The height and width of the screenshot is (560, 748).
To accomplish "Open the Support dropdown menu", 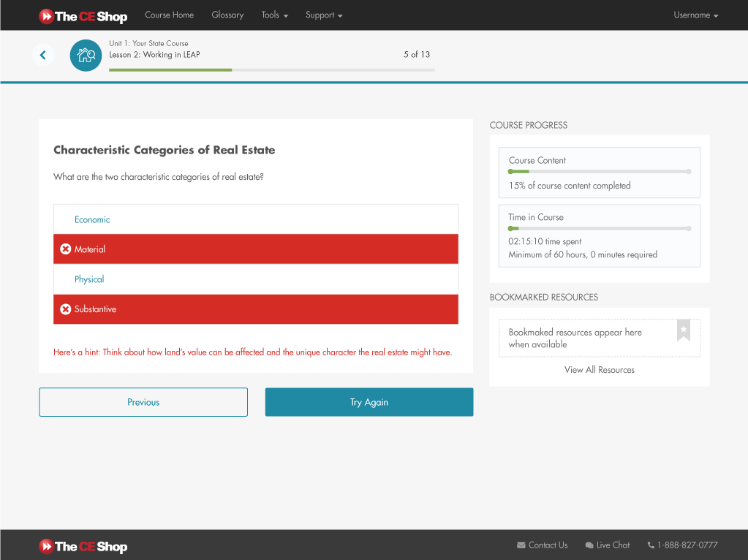I will pyautogui.click(x=324, y=15).
